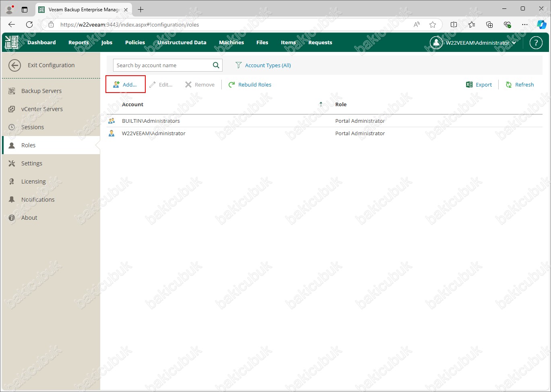Click the vCenter Servers sidebar icon
This screenshot has height=392, width=551.
pos(12,109)
